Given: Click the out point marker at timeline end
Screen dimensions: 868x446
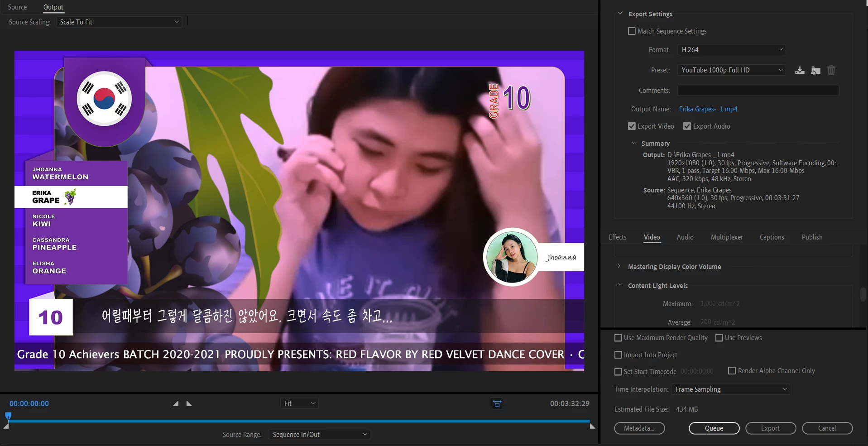Looking at the screenshot, I should [x=592, y=426].
